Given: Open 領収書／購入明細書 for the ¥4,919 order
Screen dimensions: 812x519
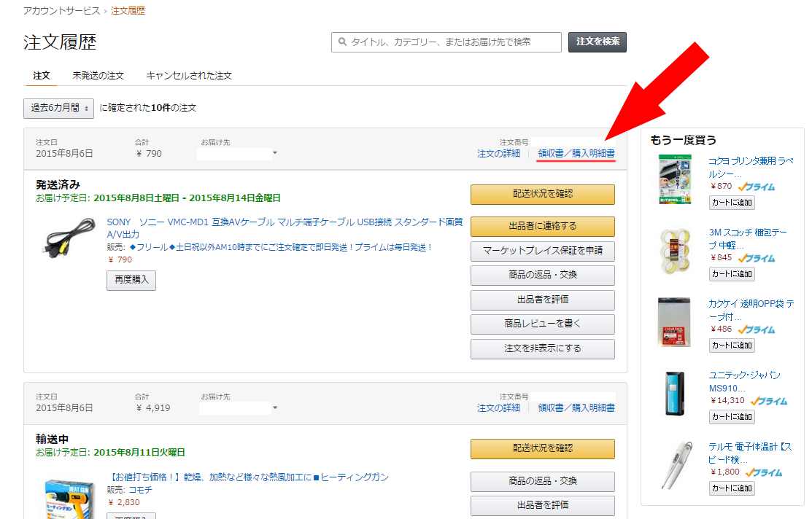Looking at the screenshot, I should pyautogui.click(x=576, y=407).
